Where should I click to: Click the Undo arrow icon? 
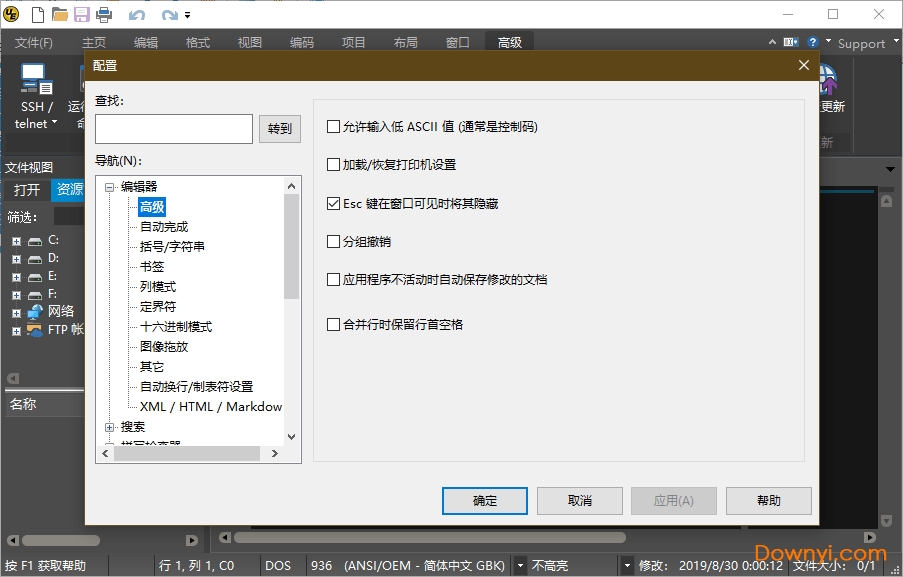point(137,14)
